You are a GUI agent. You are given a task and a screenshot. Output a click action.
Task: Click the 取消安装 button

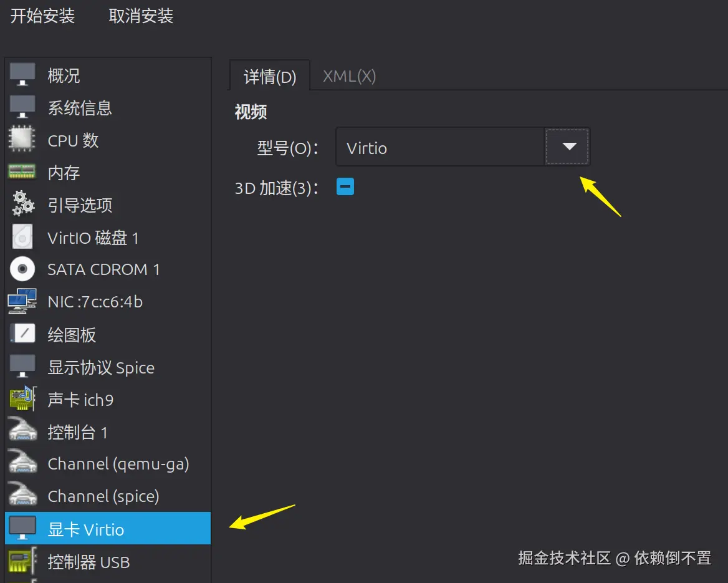(x=141, y=16)
